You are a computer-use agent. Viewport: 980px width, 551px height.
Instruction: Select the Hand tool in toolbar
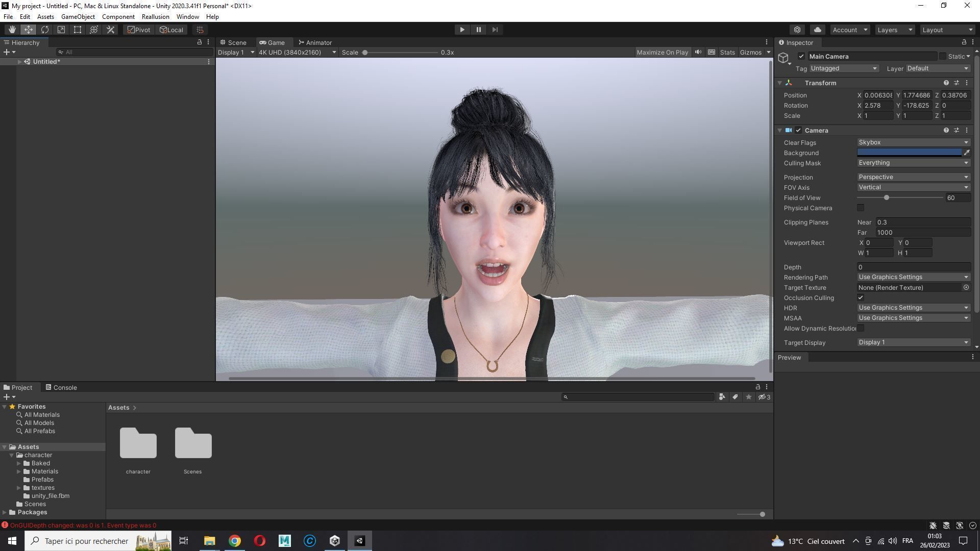click(12, 30)
